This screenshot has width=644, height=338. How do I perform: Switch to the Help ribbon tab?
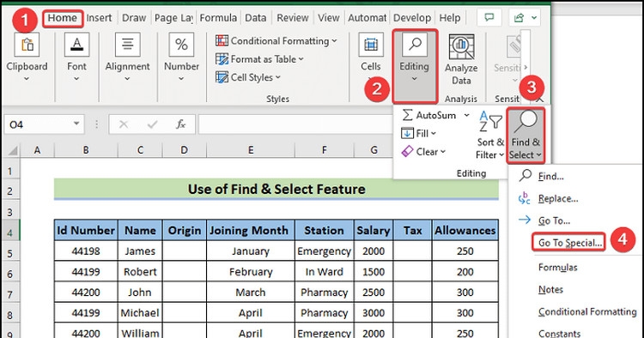[x=450, y=18]
